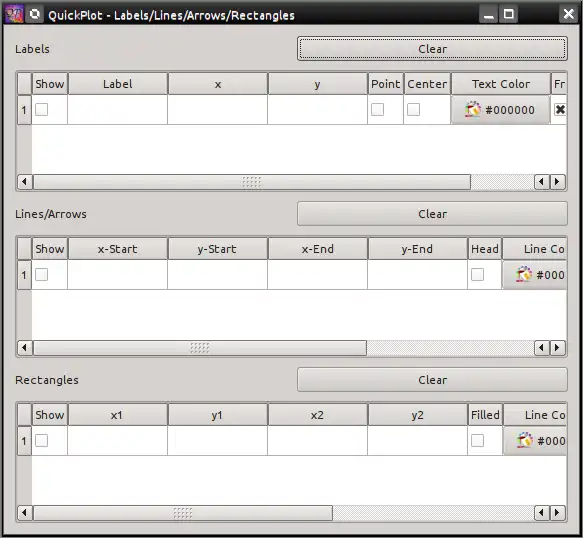Click the Center column header in Labels table

427,84
